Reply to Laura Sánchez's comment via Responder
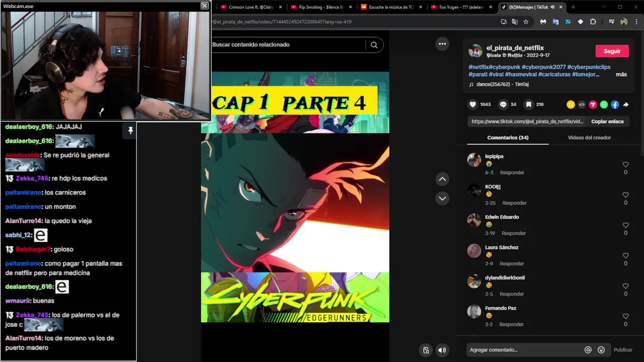The image size is (644, 362). 512,263
